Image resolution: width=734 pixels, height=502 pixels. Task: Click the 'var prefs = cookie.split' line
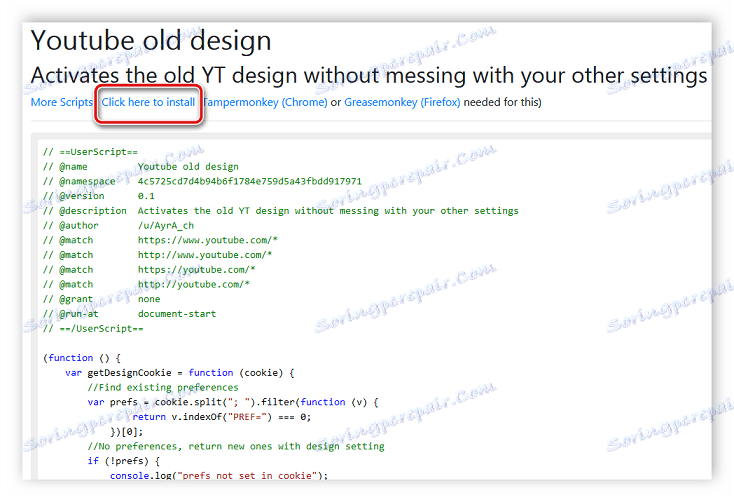(233, 402)
